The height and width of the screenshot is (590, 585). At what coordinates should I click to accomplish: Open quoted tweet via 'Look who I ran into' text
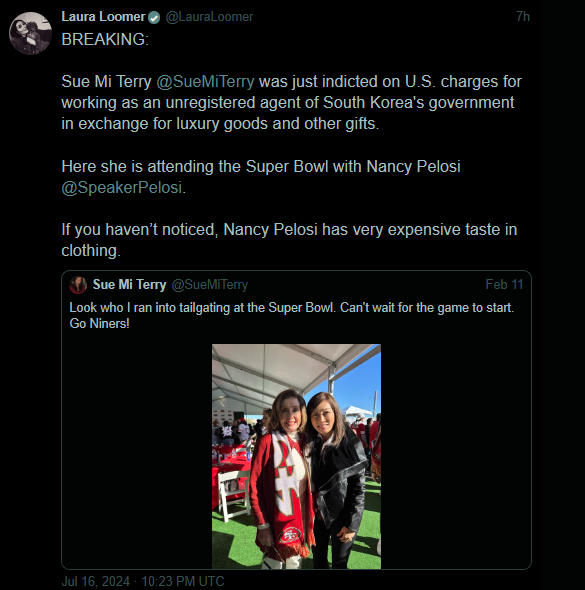(x=292, y=308)
